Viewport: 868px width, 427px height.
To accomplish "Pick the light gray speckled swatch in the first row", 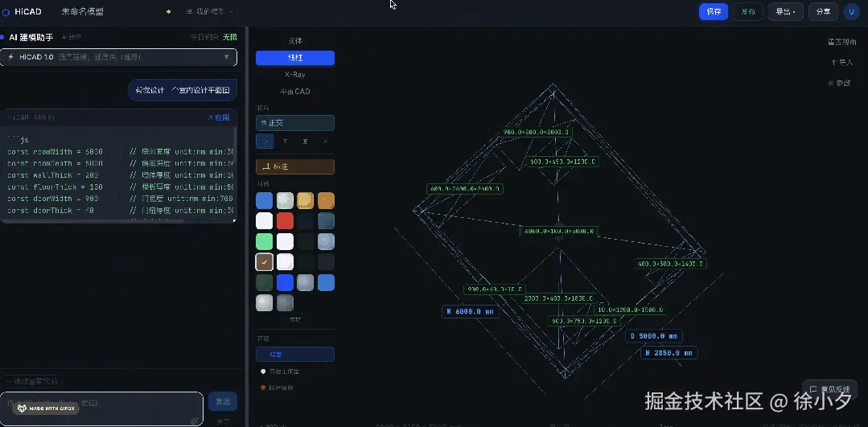I will 285,201.
